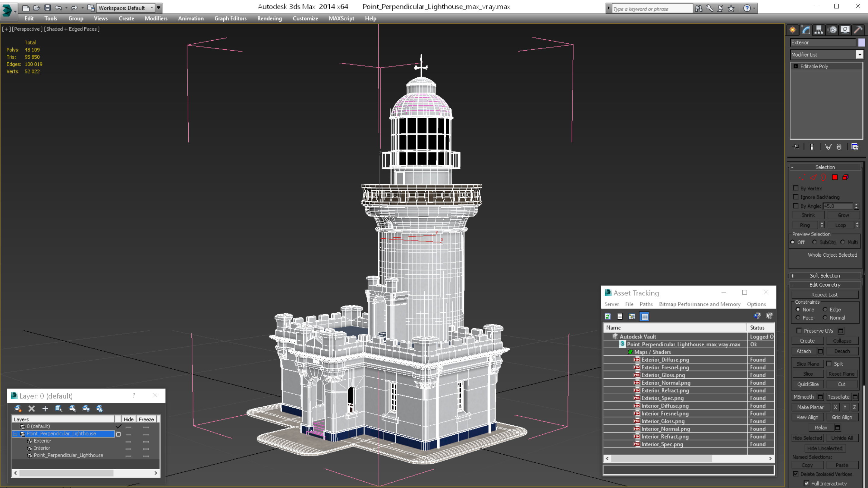The width and height of the screenshot is (868, 488).
Task: Click the object color swatch beside Exterior
Action: tap(861, 42)
